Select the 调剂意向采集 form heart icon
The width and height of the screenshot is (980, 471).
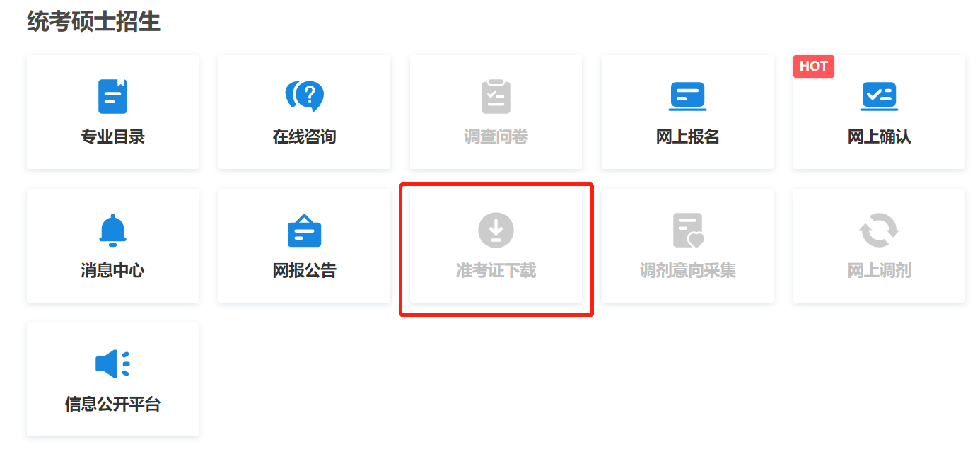tap(688, 231)
